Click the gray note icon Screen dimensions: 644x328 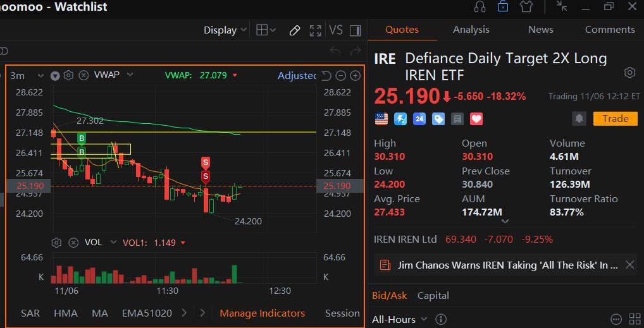[x=457, y=119]
